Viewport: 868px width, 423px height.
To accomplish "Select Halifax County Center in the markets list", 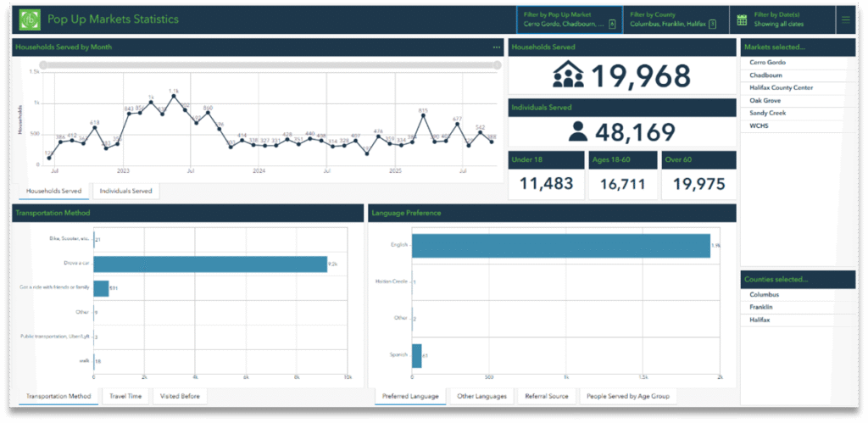I will click(781, 87).
